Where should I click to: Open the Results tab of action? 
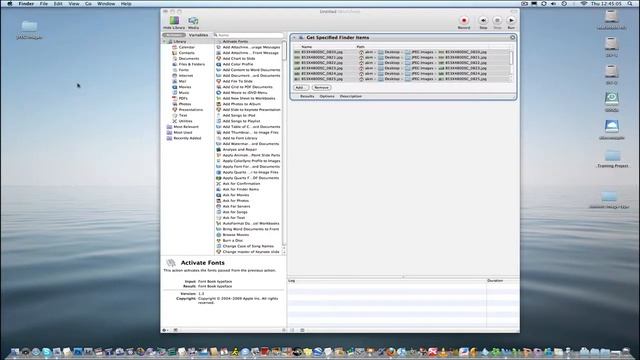point(307,96)
